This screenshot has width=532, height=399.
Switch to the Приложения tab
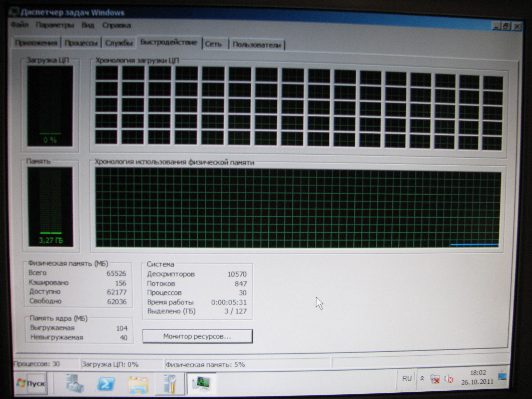pyautogui.click(x=36, y=43)
